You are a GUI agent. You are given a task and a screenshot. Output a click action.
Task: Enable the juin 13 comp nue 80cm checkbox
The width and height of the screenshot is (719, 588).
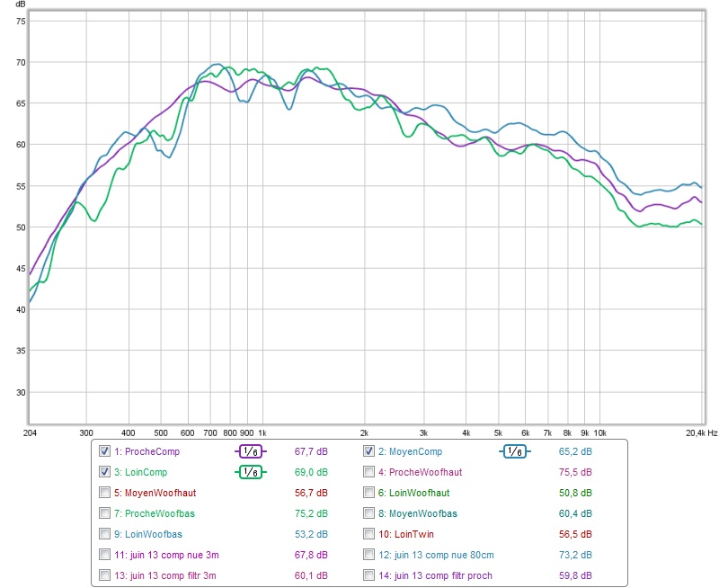pos(369,555)
